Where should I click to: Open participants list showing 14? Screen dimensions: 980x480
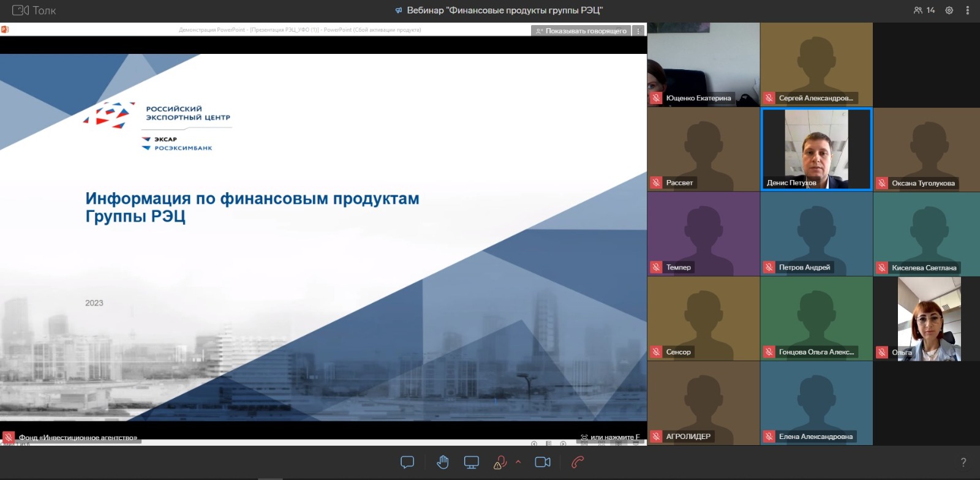(x=924, y=10)
